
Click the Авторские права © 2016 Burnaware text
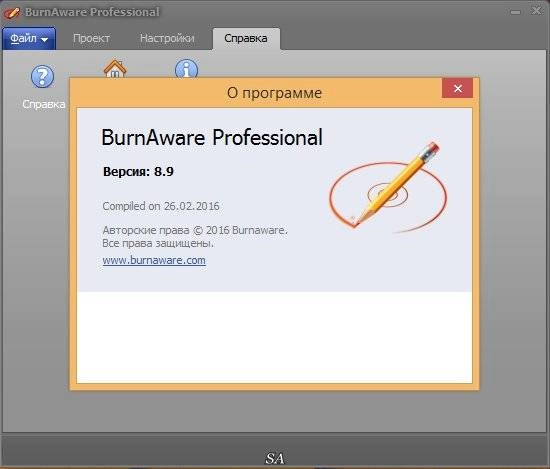coord(195,230)
